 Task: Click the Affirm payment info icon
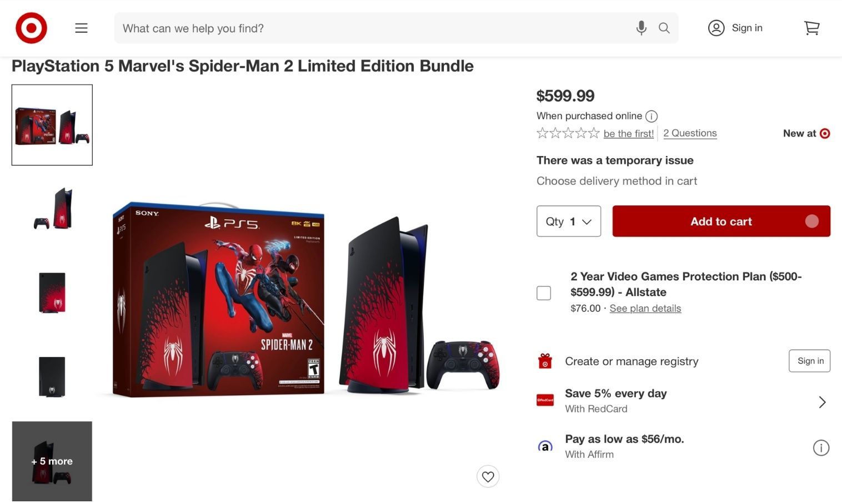click(821, 447)
